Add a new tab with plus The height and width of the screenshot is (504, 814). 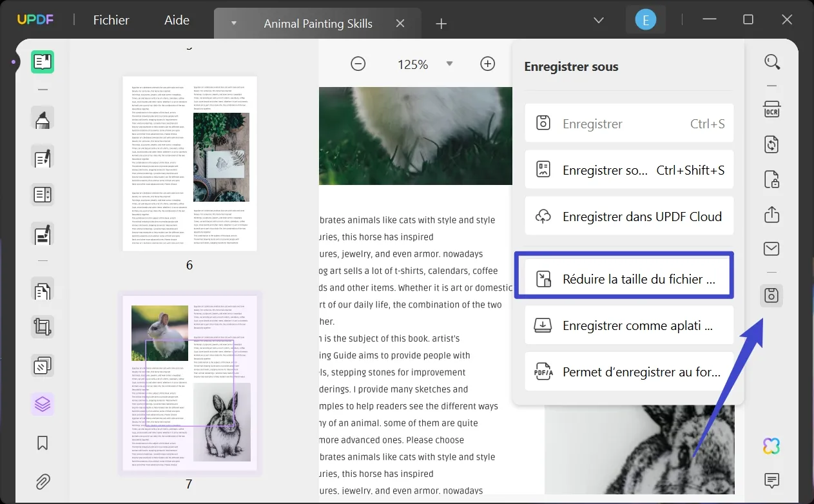441,24
